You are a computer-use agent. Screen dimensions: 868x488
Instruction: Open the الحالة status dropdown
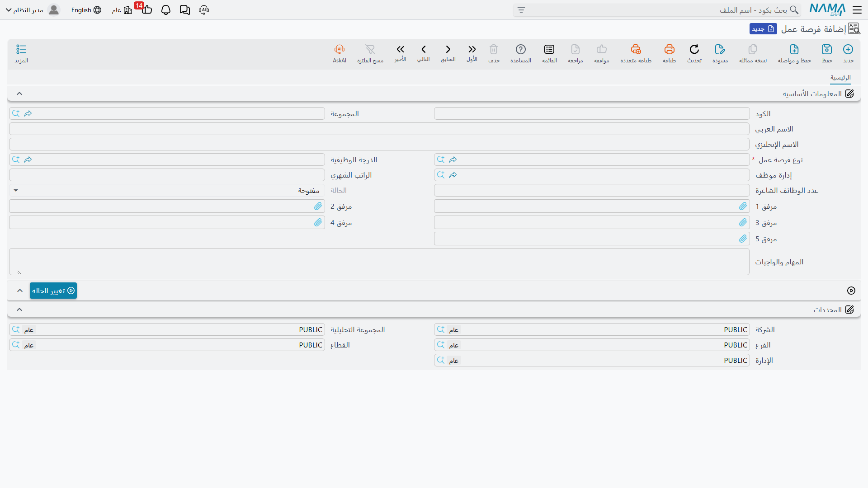coord(167,191)
